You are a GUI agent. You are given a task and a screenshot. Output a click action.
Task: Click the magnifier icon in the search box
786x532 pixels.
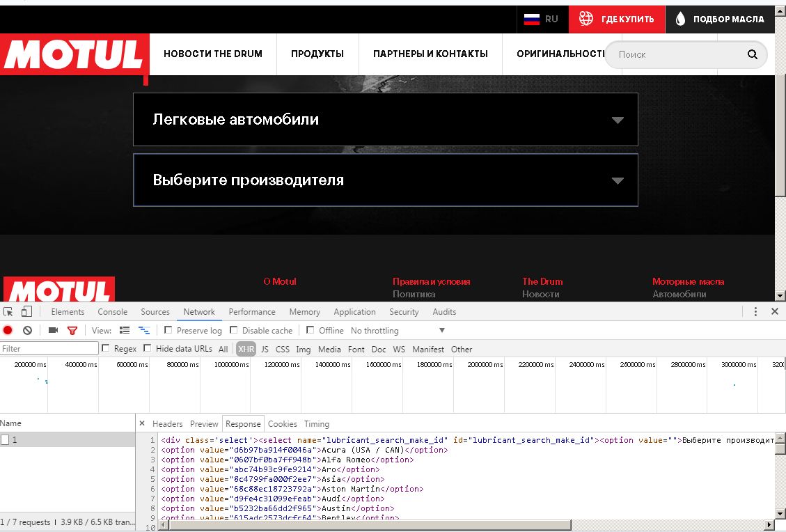coord(752,54)
